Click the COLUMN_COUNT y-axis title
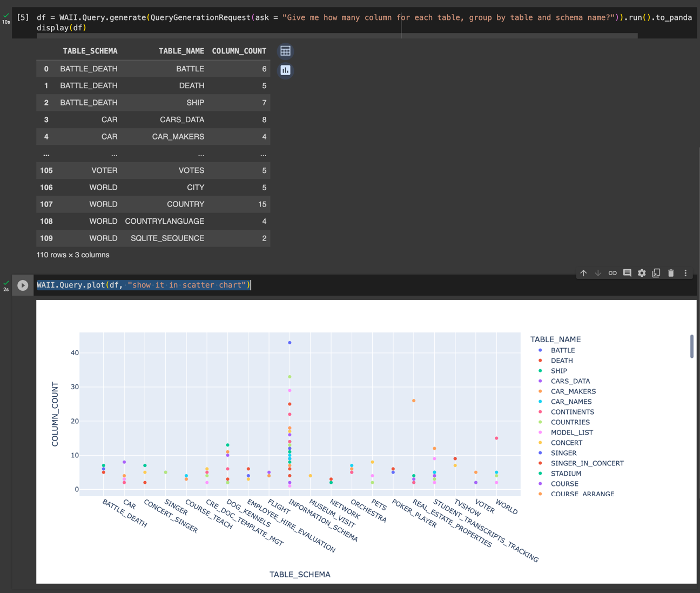Screen dimensions: 700x593 click(55, 414)
